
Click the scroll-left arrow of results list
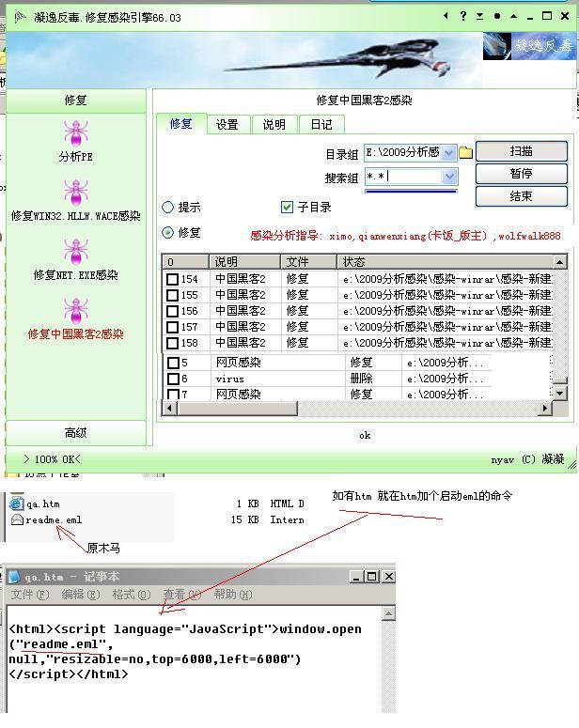(x=169, y=409)
